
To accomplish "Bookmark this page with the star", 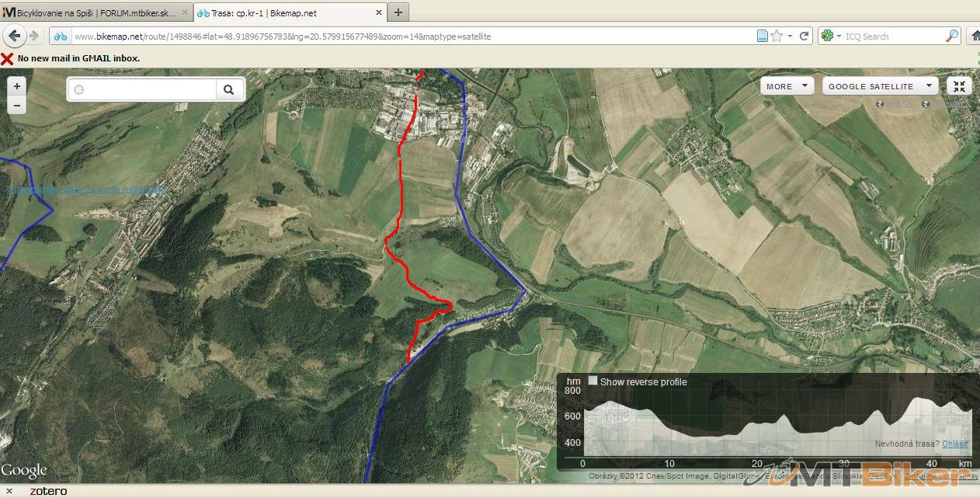I will point(777,36).
